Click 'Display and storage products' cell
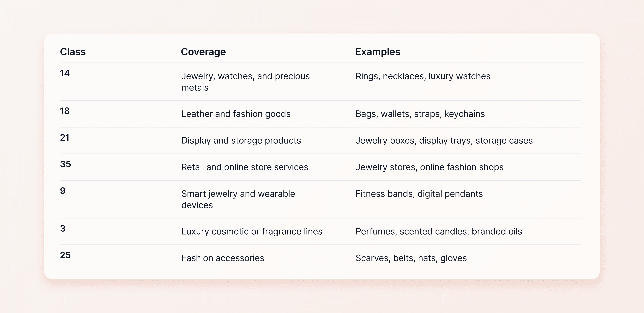The width and height of the screenshot is (644, 313). [x=241, y=141]
